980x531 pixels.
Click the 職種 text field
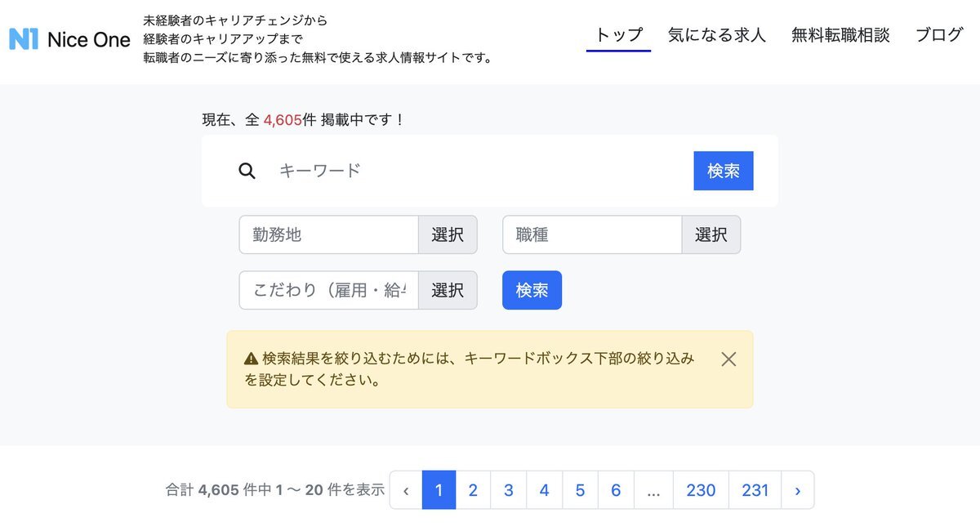pos(592,234)
